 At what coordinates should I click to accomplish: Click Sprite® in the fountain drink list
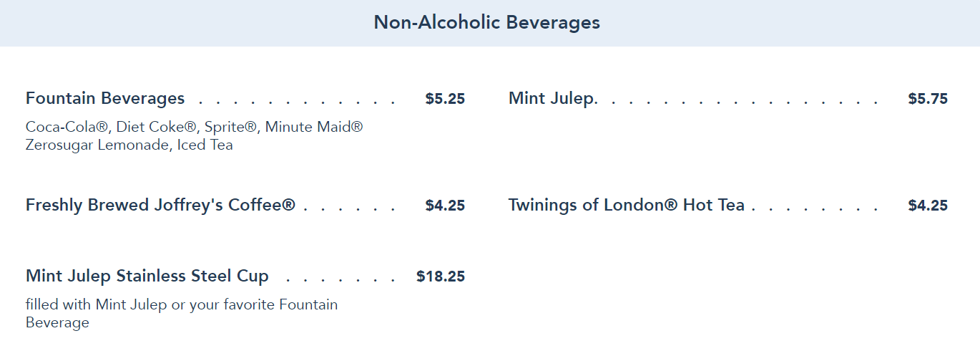click(230, 127)
